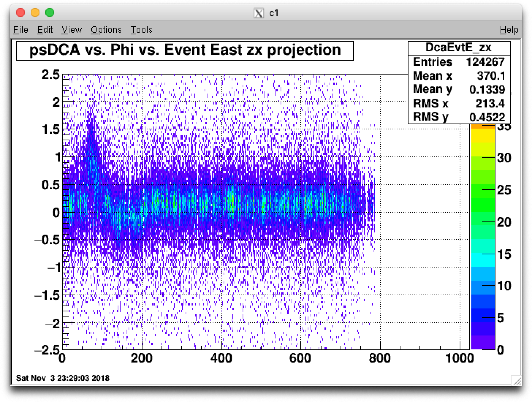This screenshot has width=532, height=402.
Task: Click the red close window button
Action: 20,13
